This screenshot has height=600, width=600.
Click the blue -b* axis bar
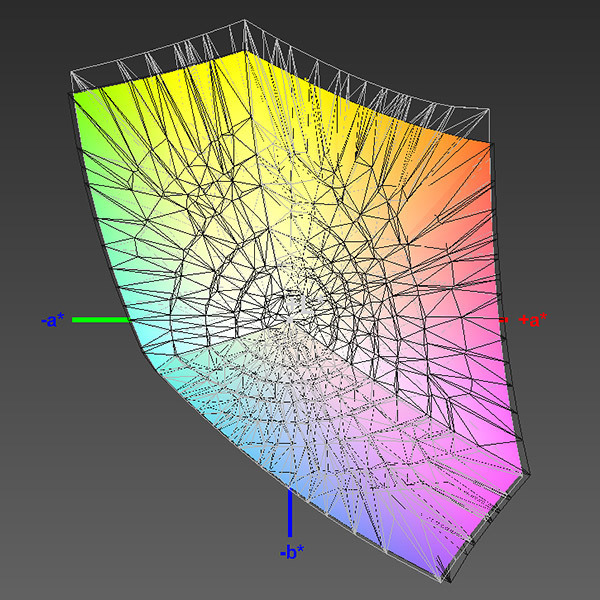click(290, 513)
